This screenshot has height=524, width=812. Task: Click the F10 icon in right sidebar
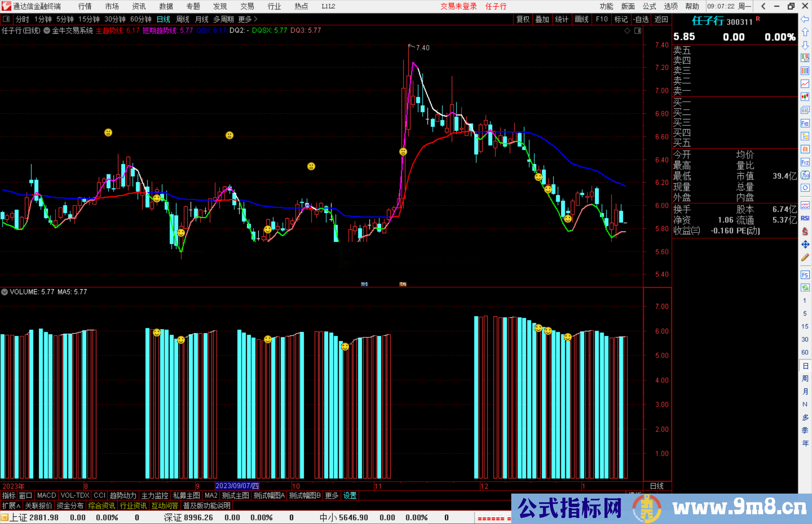tap(805, 123)
